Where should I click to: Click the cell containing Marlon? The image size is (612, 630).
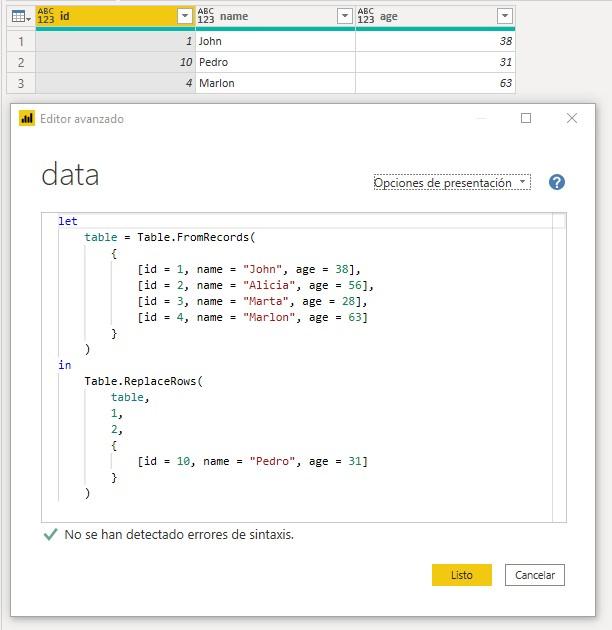pos(275,83)
